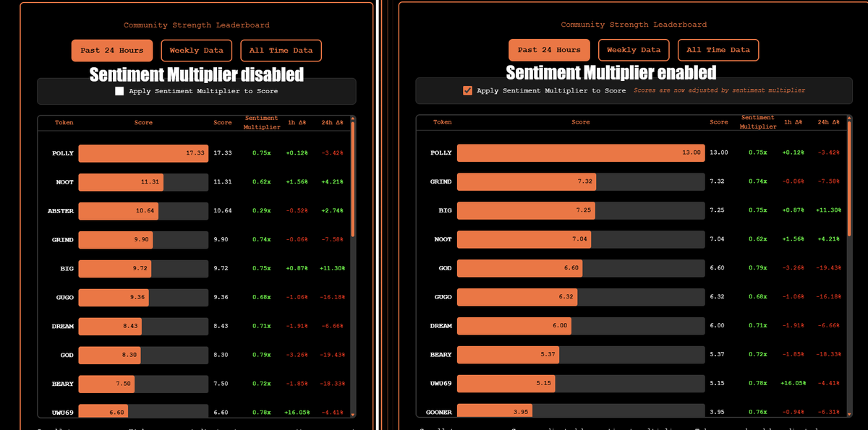
Task: Click the GUGO score bar showing 9.36
Action: tap(114, 297)
